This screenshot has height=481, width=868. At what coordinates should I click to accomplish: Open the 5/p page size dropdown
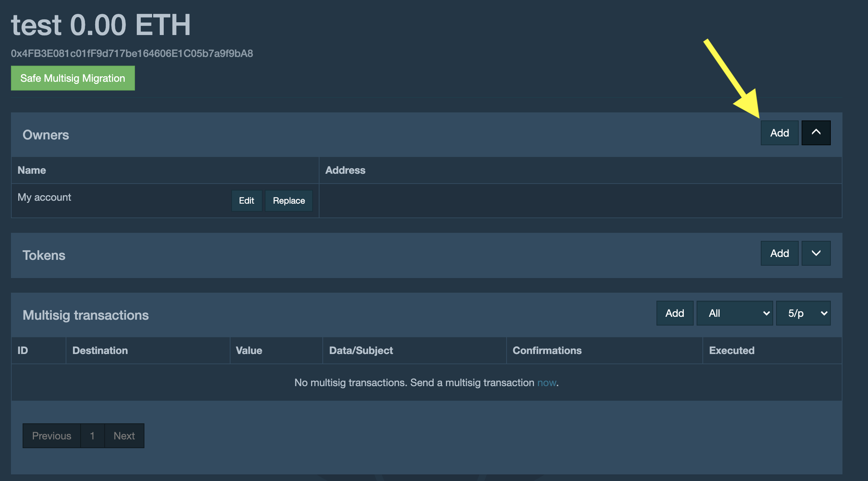(x=803, y=313)
